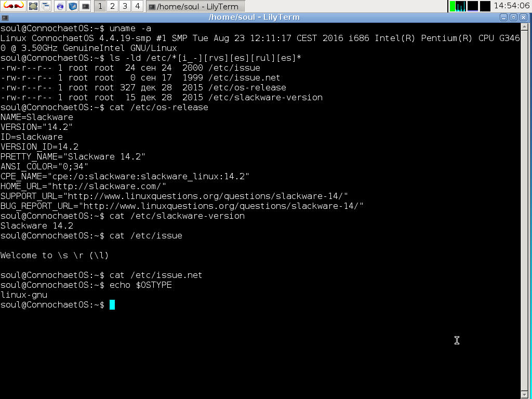Image resolution: width=532 pixels, height=399 pixels.
Task: Open the cyan CPU usage graph
Action: [x=461, y=6]
